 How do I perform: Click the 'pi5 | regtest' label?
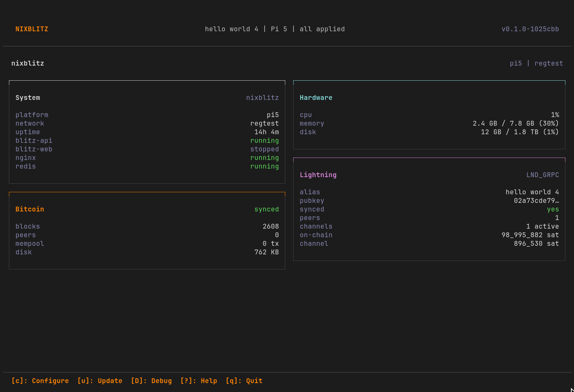(537, 64)
